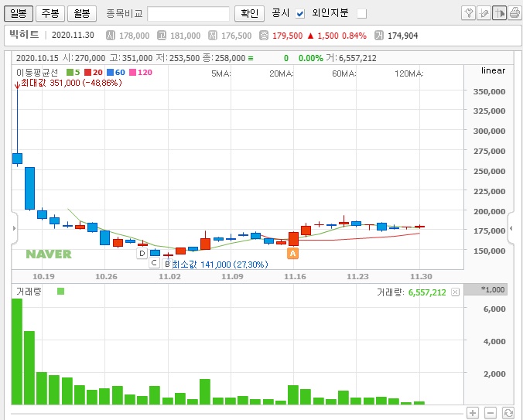
Task: Click the 120MA: readout label
Action: tap(409, 73)
